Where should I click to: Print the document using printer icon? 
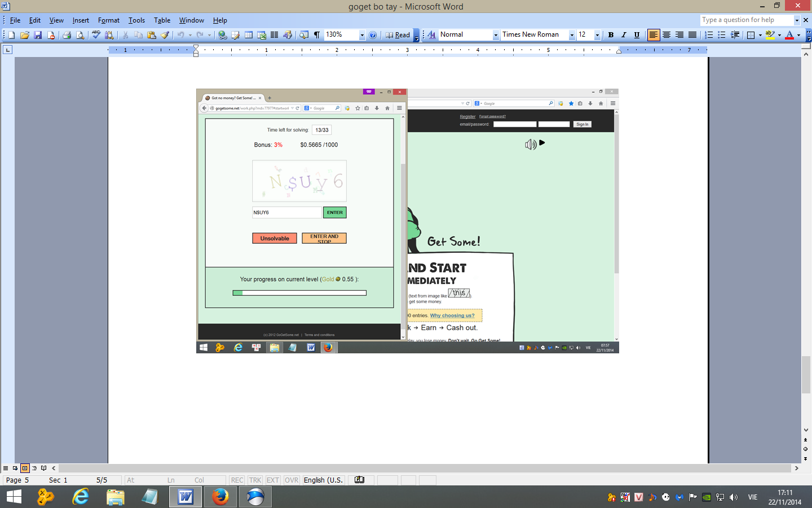tap(67, 35)
